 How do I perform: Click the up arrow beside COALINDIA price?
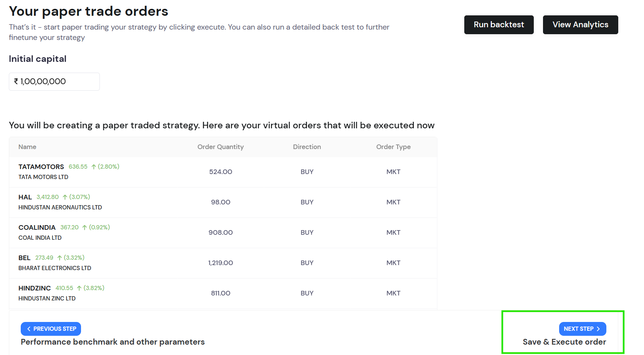tap(84, 227)
